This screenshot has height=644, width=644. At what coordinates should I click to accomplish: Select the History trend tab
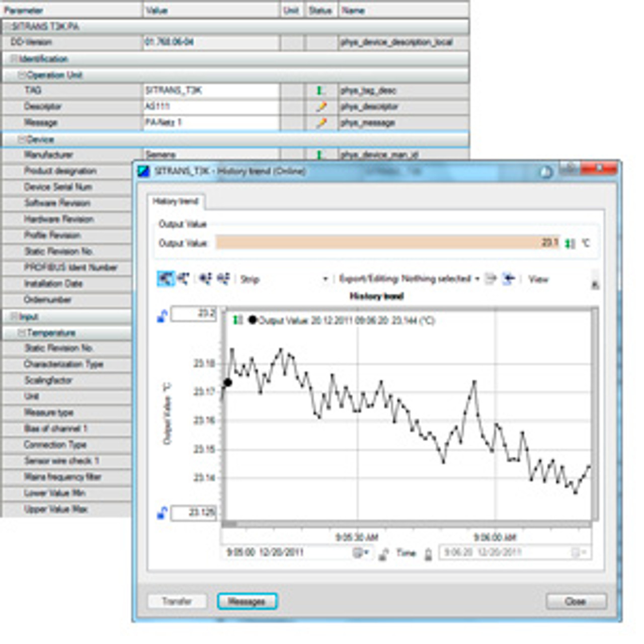tap(176, 202)
